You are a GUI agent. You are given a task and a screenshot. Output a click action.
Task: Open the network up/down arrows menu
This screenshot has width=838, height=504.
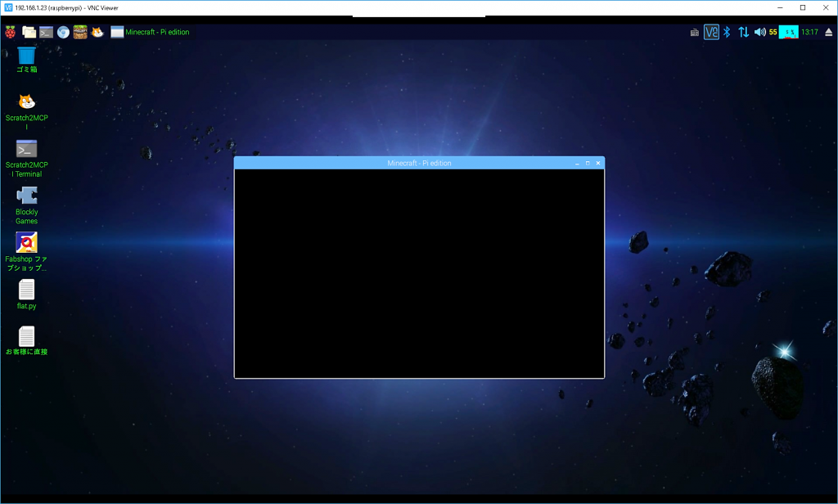743,32
